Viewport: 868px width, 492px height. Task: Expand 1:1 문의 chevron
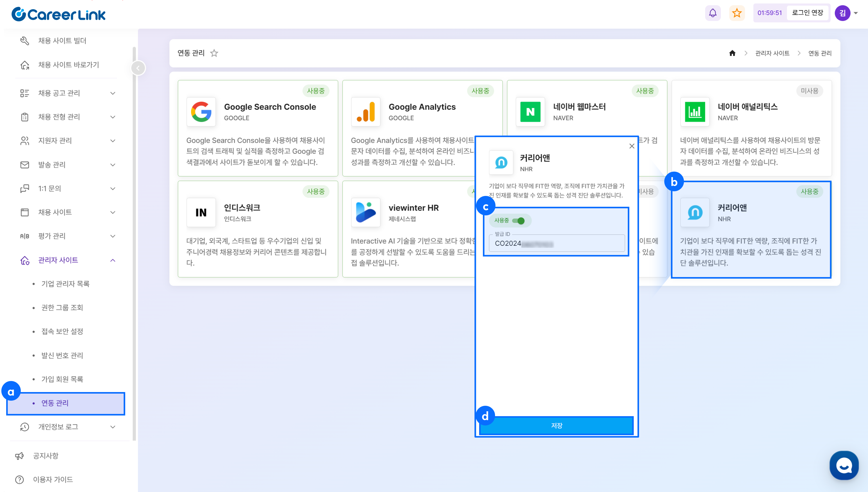point(113,188)
